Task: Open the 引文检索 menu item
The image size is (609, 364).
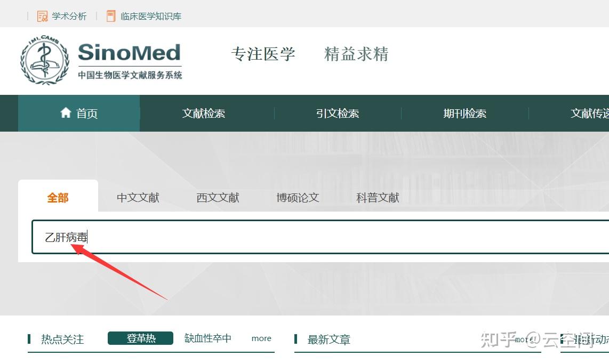Action: (337, 113)
